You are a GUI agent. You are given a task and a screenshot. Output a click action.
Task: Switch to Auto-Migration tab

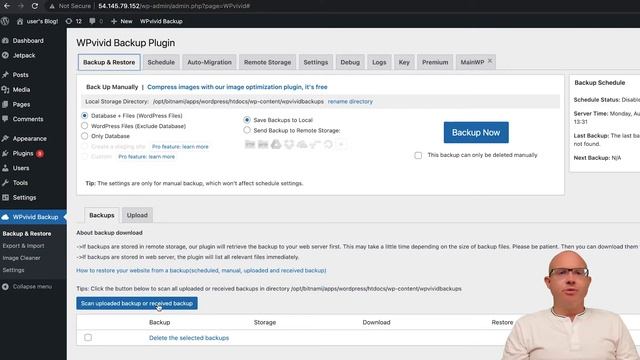pyautogui.click(x=209, y=62)
